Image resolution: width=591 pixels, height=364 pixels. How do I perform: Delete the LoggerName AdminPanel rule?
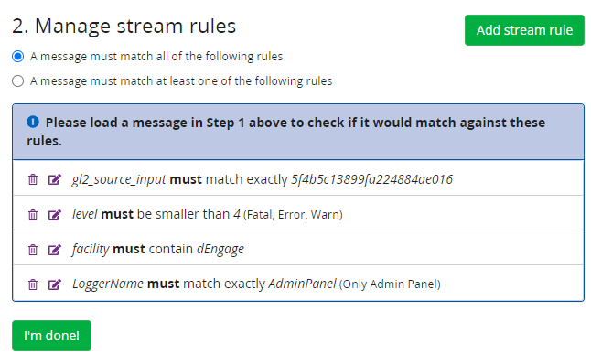pyautogui.click(x=33, y=284)
